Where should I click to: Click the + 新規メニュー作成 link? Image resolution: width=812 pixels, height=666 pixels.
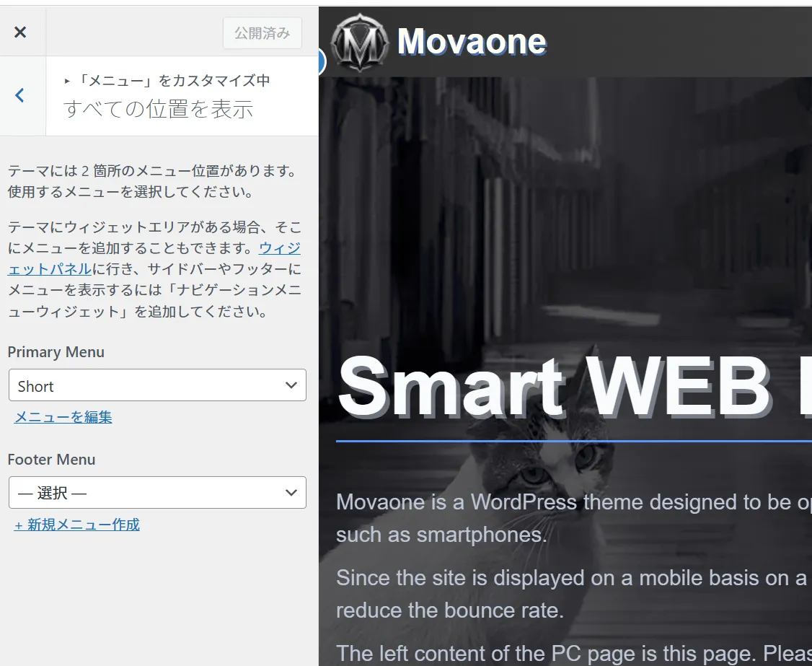(x=76, y=525)
